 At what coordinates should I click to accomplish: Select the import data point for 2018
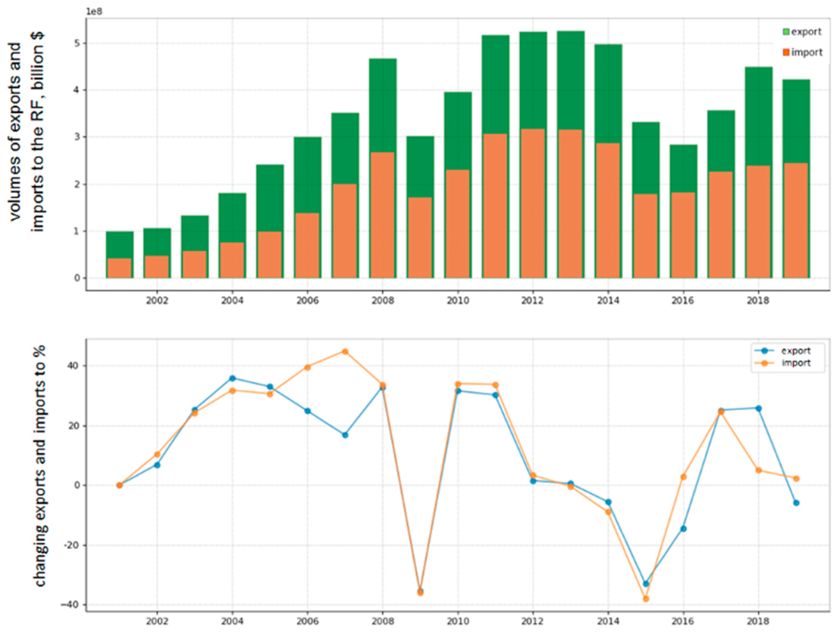[758, 470]
